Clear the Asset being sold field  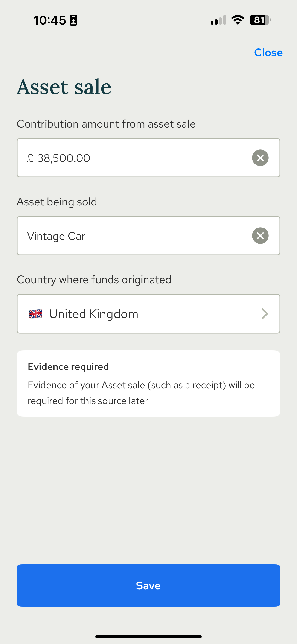click(260, 235)
